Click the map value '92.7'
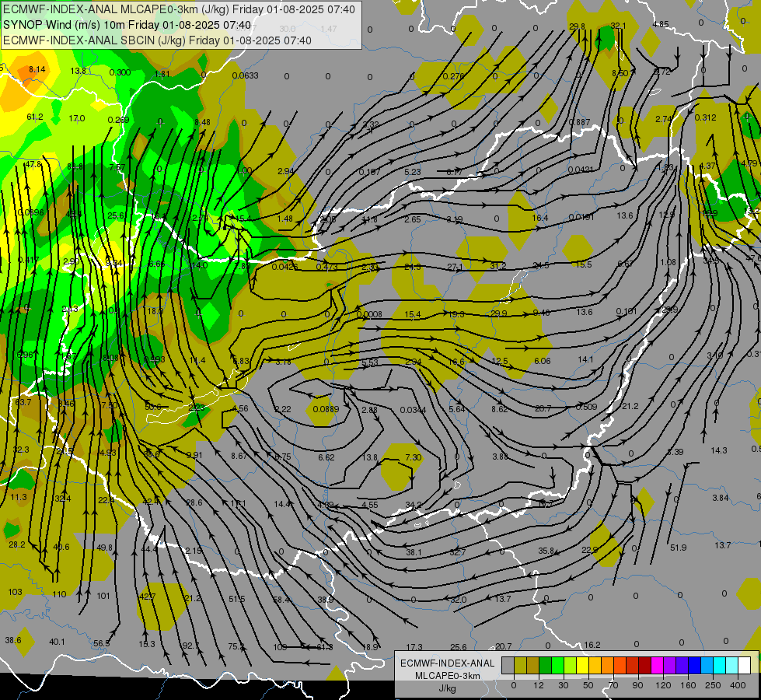761x700 pixels. click(190, 646)
